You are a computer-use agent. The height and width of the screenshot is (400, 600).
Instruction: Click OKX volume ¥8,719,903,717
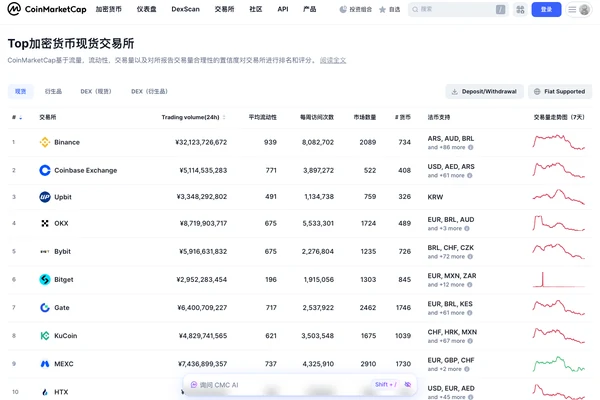tap(203, 223)
